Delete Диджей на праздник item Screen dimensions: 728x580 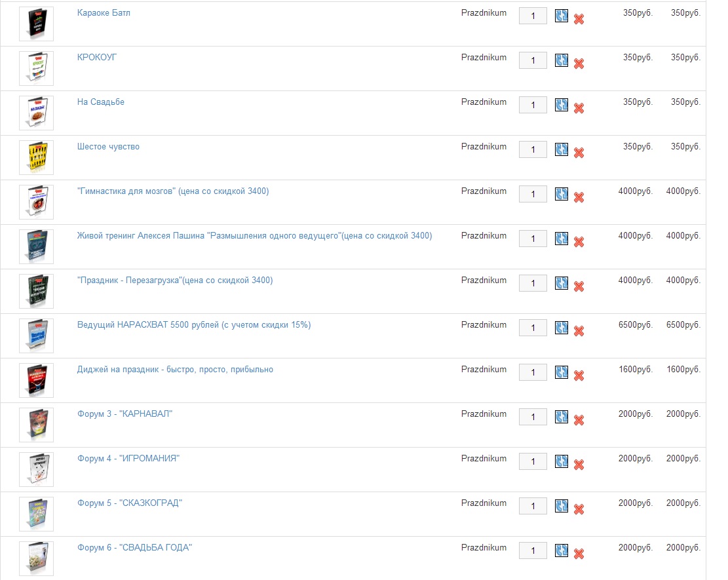click(579, 376)
